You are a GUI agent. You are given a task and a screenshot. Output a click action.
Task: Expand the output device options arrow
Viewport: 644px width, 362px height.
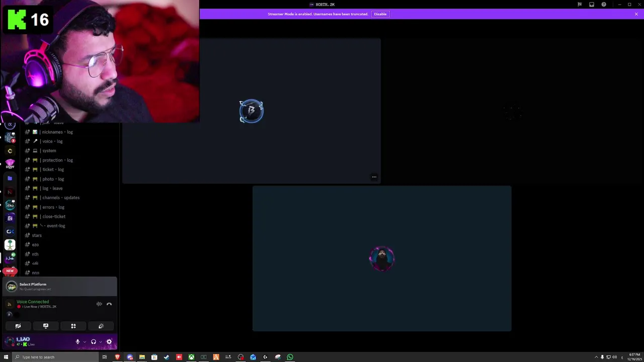100,342
